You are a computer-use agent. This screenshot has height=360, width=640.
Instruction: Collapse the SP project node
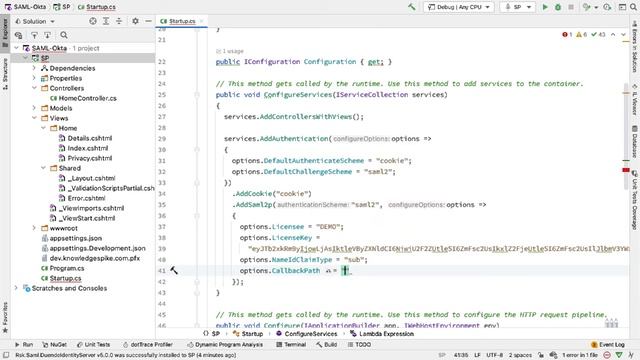25,58
